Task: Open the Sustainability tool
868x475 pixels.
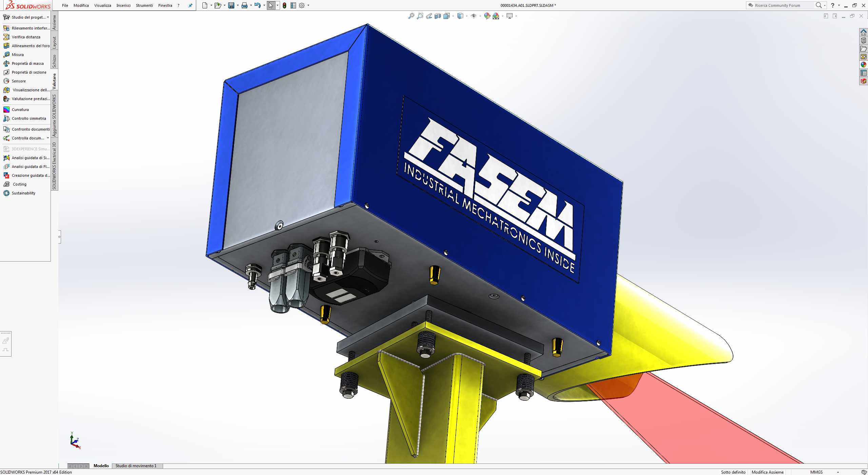Action: click(x=19, y=193)
